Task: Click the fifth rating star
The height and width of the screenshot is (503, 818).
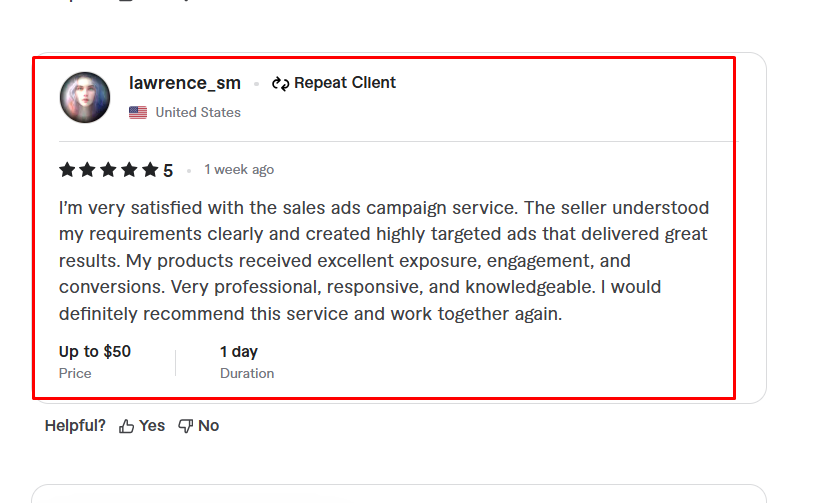Action: [150, 170]
